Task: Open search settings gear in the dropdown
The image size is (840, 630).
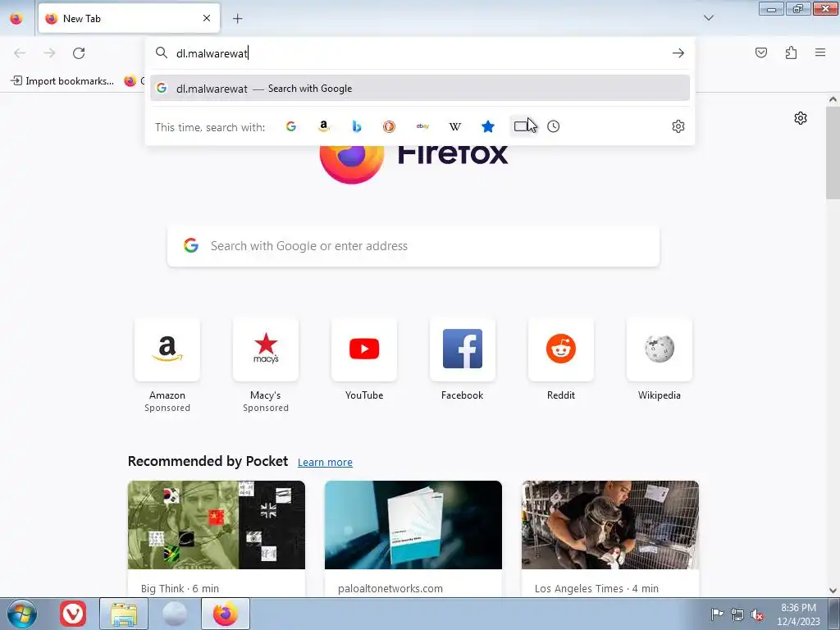Action: (x=678, y=126)
